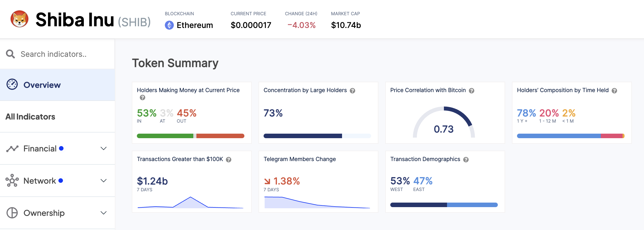This screenshot has width=644, height=230.
Task: Open help for Transactions Greater than $100K
Action: pos(229,160)
